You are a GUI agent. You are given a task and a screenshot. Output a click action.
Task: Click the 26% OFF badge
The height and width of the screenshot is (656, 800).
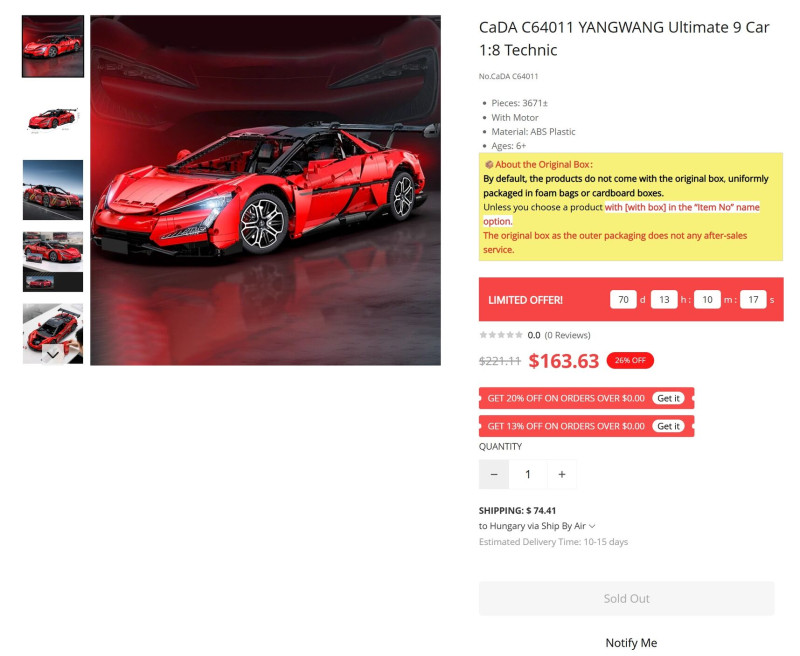(630, 360)
